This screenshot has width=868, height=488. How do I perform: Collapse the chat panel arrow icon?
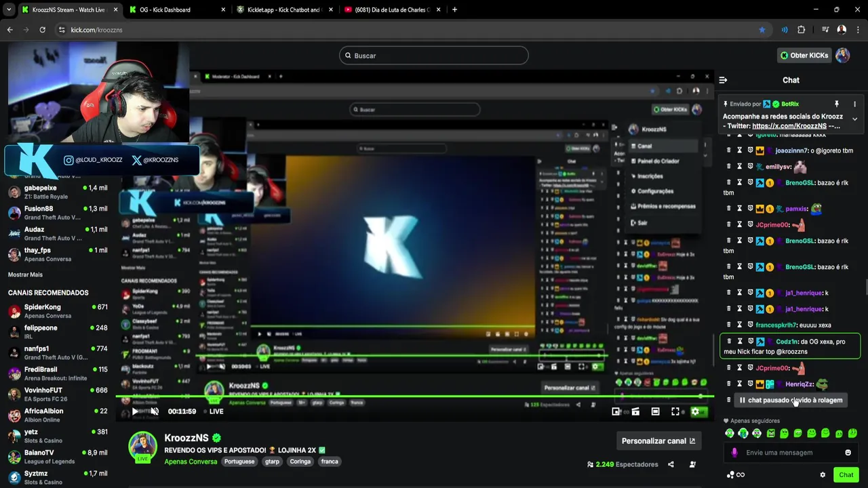click(x=723, y=80)
